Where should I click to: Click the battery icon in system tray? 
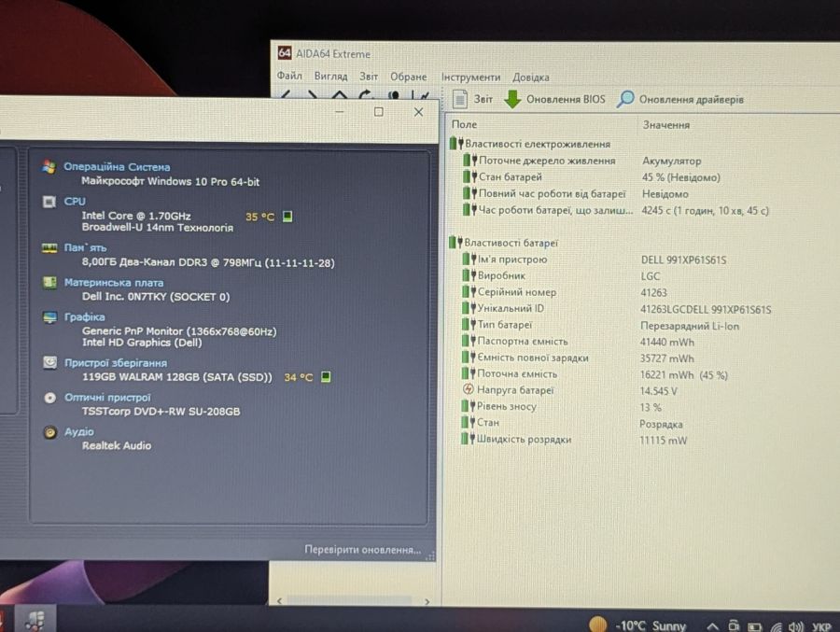click(755, 626)
